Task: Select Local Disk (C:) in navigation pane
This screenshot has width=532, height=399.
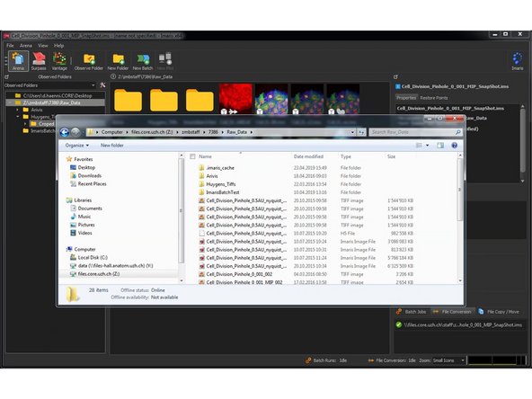Action: 89,258
